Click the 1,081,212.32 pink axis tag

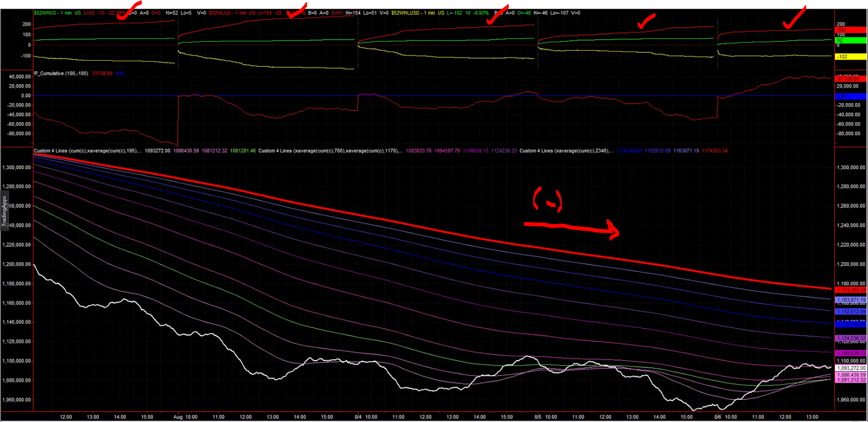(851, 380)
